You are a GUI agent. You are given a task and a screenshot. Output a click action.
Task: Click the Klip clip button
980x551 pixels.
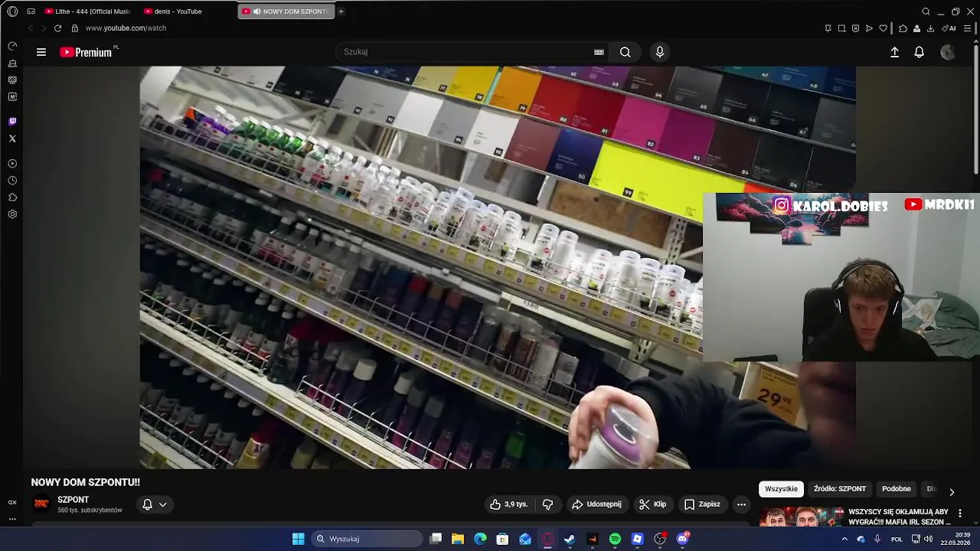[653, 504]
